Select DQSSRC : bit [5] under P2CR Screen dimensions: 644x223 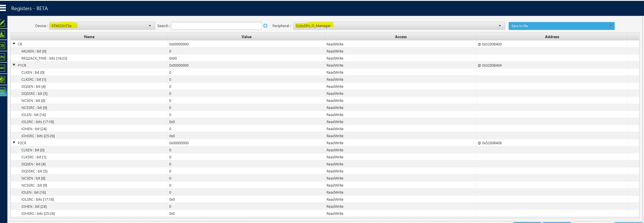pyautogui.click(x=325, y=171)
